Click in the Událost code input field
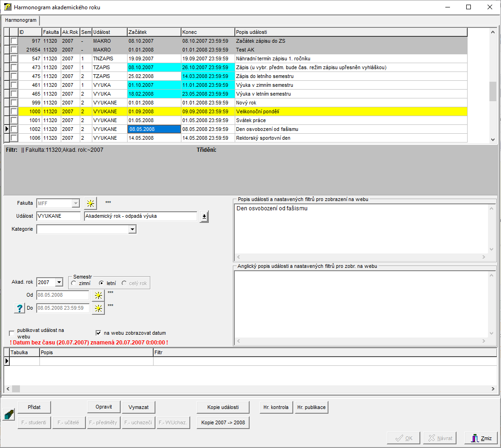This screenshot has height=448, width=501. click(x=58, y=216)
